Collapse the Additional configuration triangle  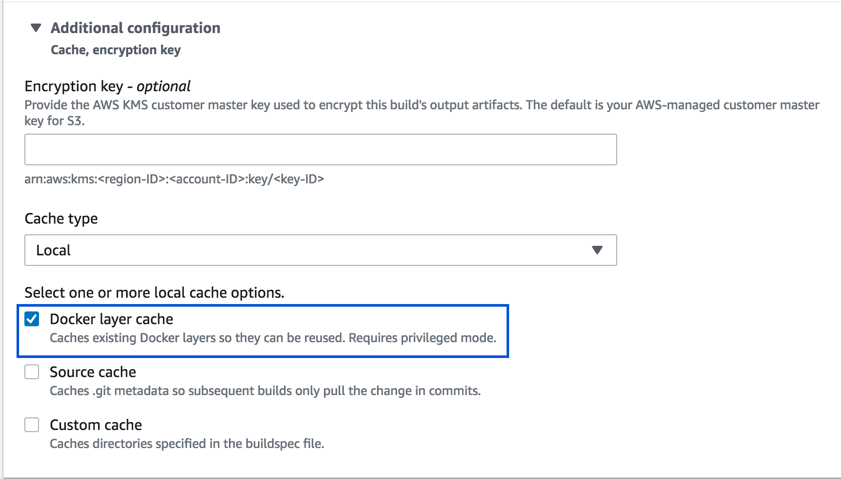pyautogui.click(x=36, y=28)
